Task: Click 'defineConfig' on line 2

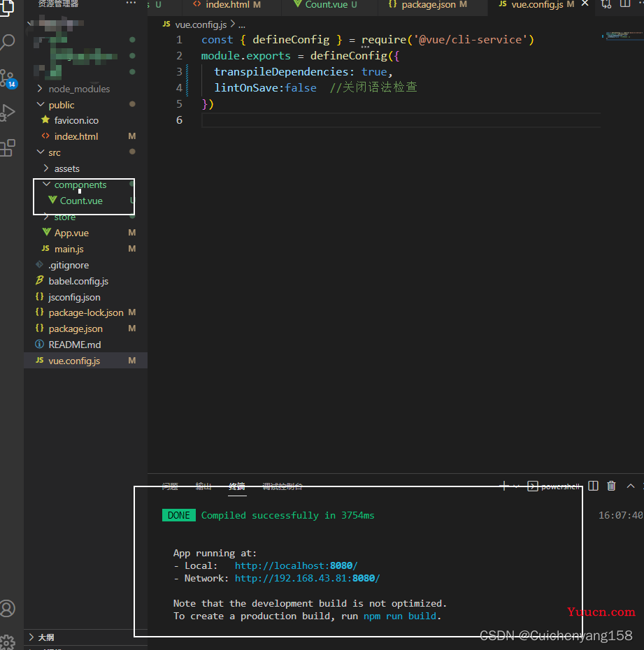Action: tap(348, 55)
